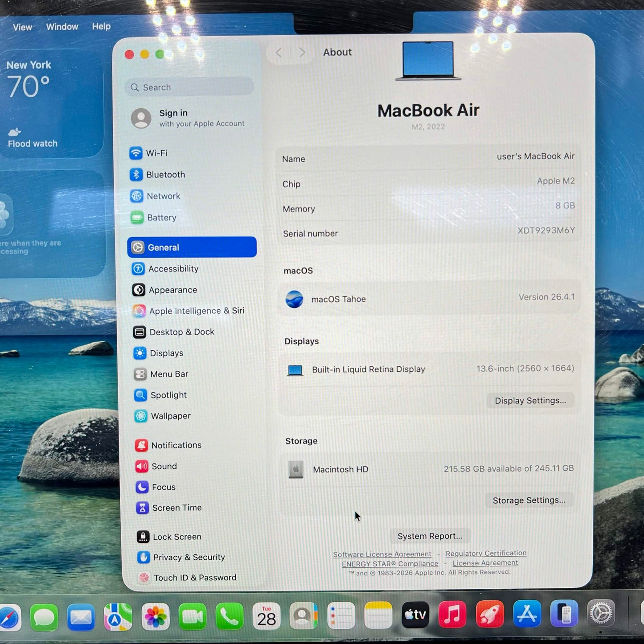Open Menu Bar settings
Screen dimensions: 644x644
[x=161, y=374]
